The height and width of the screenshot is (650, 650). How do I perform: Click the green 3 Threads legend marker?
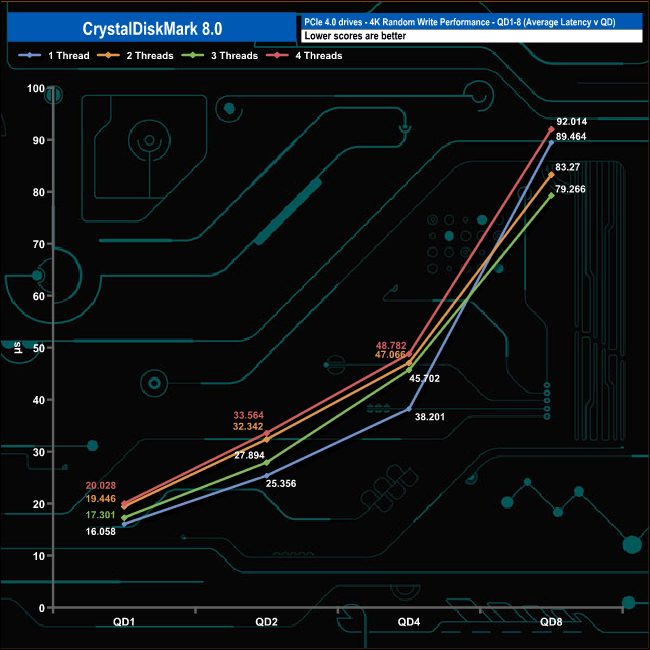[x=193, y=55]
